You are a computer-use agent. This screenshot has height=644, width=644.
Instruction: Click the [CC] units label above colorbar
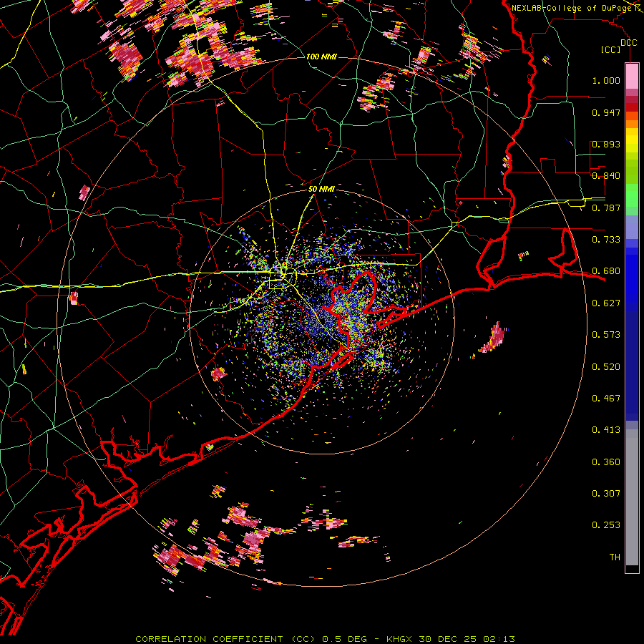[610, 49]
